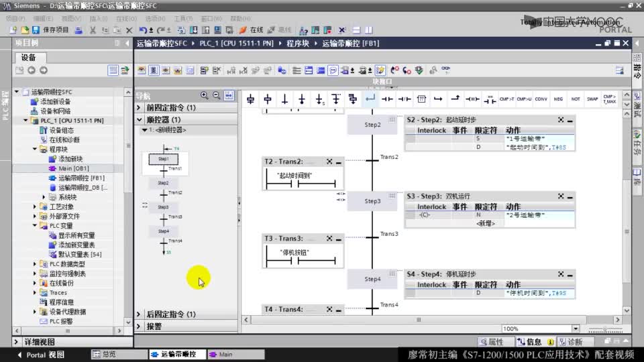Click the print icon in main toolbar
644x362 pixels.
pyautogui.click(x=78, y=30)
